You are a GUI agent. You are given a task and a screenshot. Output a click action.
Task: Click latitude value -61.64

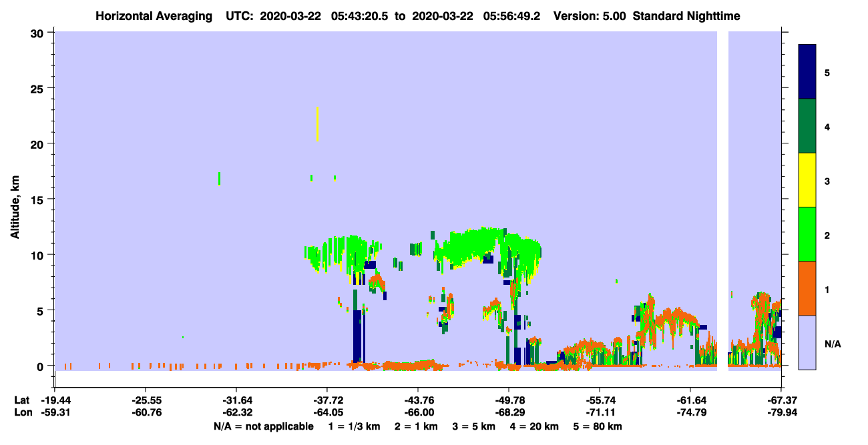click(x=690, y=400)
